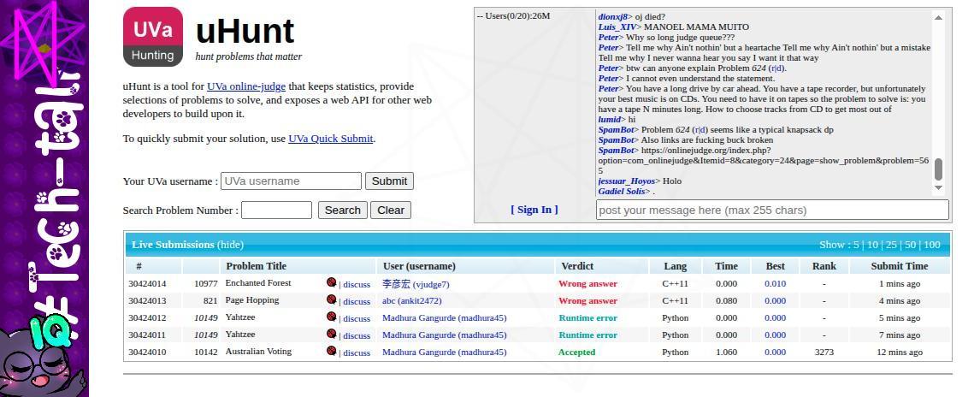Click chat username SpamBot on knapsack message

(x=617, y=129)
